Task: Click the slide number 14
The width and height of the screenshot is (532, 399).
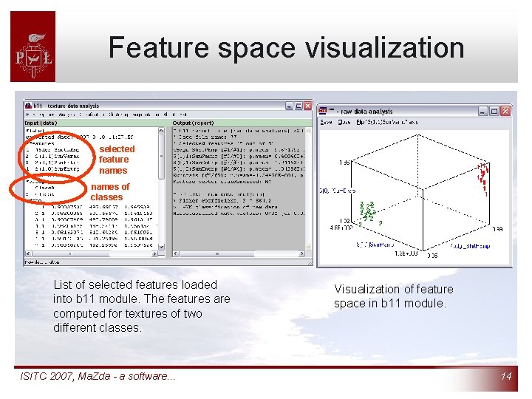Action: 506,376
